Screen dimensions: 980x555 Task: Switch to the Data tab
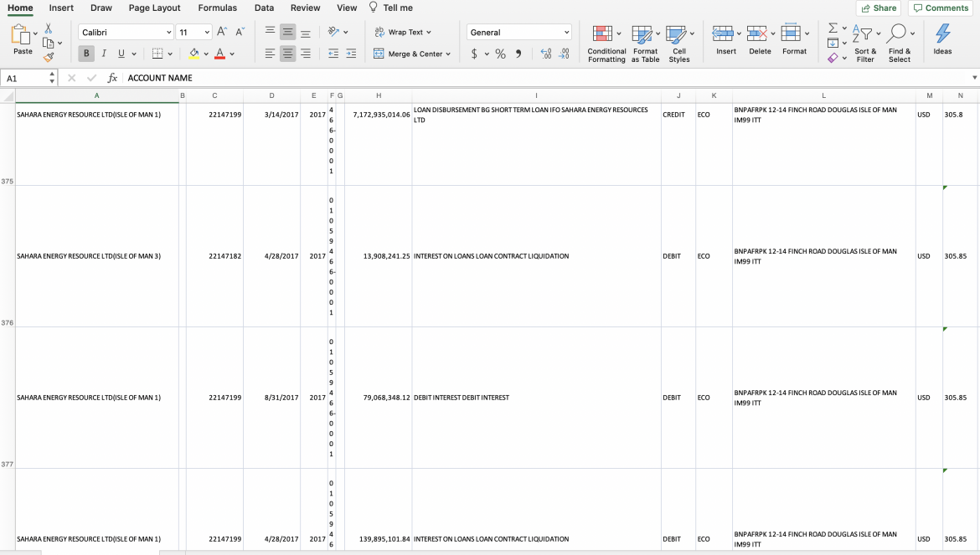tap(264, 8)
